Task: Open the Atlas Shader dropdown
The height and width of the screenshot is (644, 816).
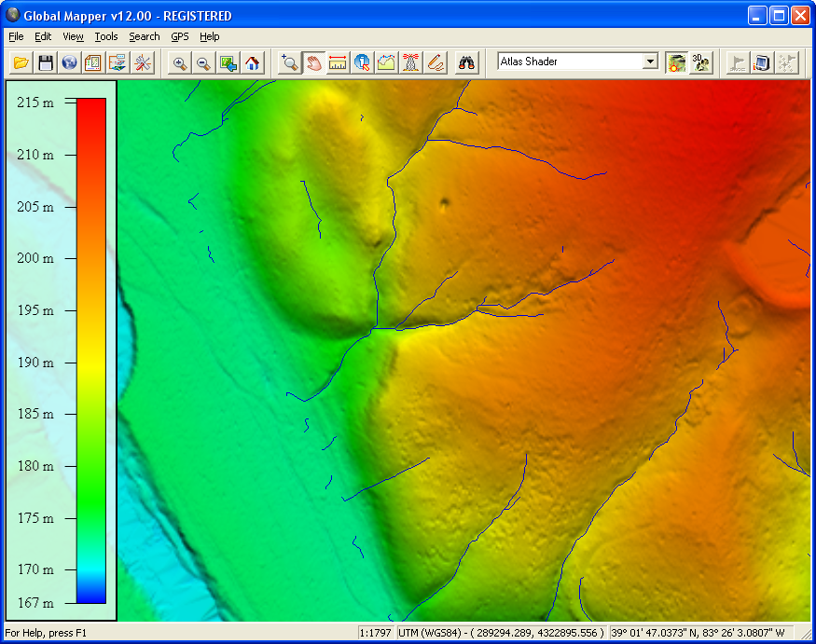Action: click(649, 62)
